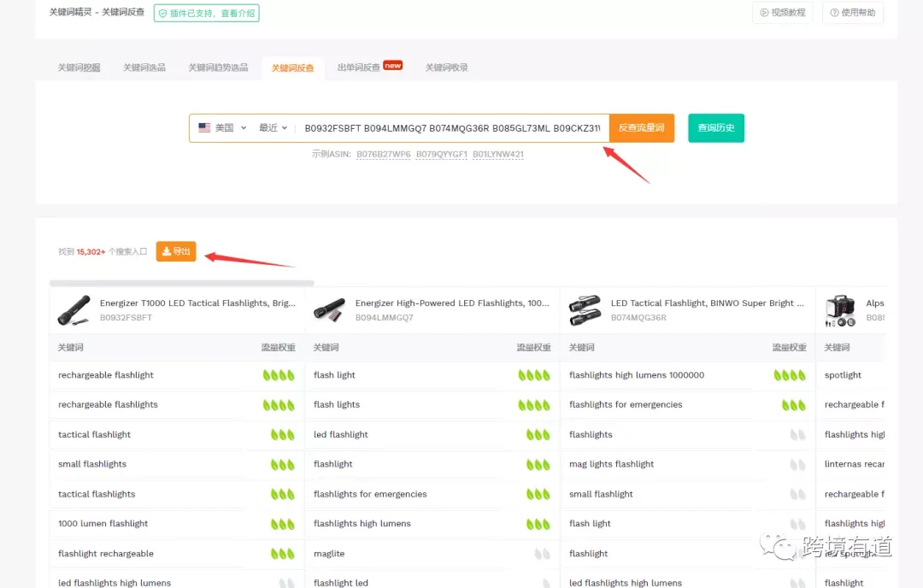Click the Energizer T1000 flashlight thumbnail

pos(73,310)
